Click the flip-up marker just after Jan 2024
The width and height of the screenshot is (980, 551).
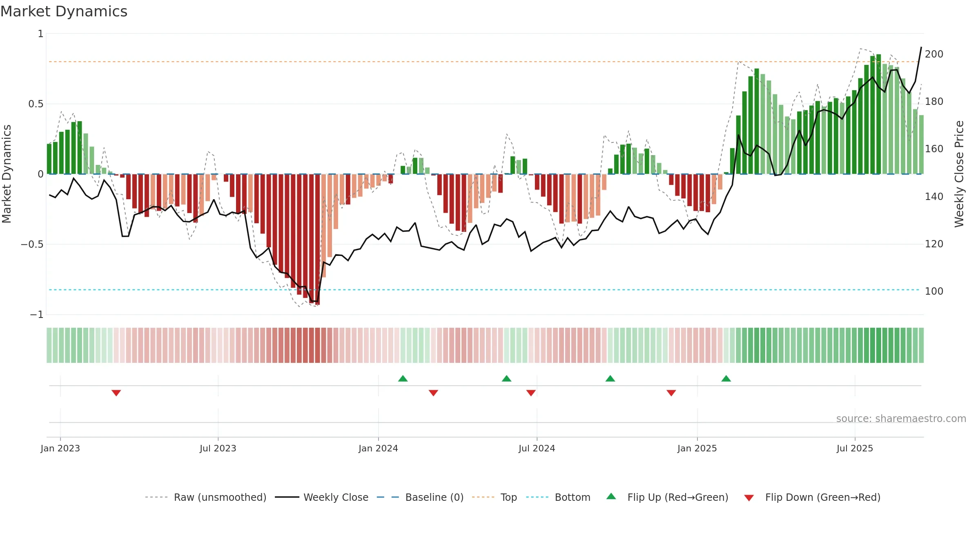[403, 378]
